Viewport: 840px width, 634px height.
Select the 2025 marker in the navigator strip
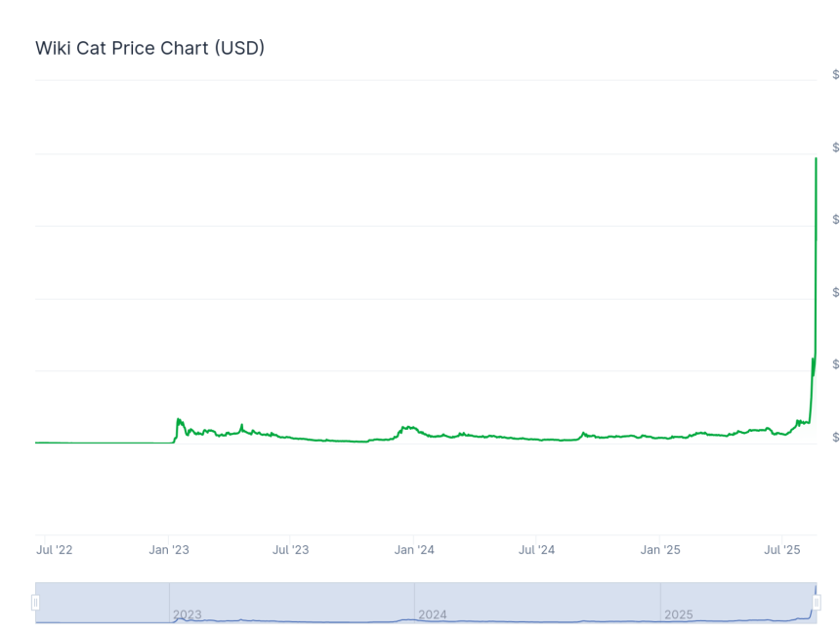click(x=678, y=614)
